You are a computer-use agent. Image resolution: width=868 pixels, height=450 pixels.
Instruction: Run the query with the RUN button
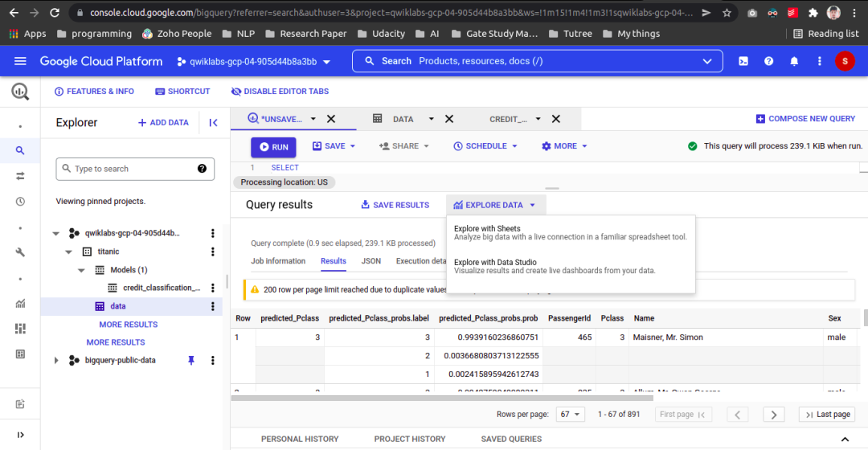(x=273, y=147)
